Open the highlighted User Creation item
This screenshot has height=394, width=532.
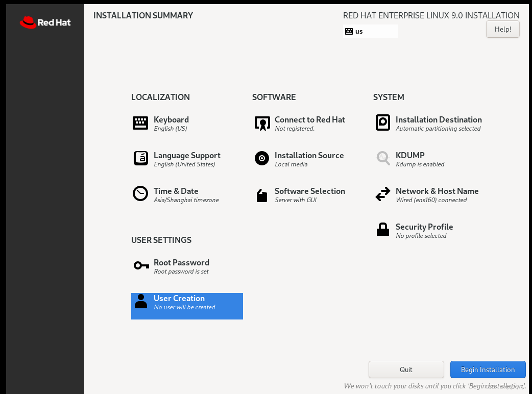pyautogui.click(x=187, y=306)
